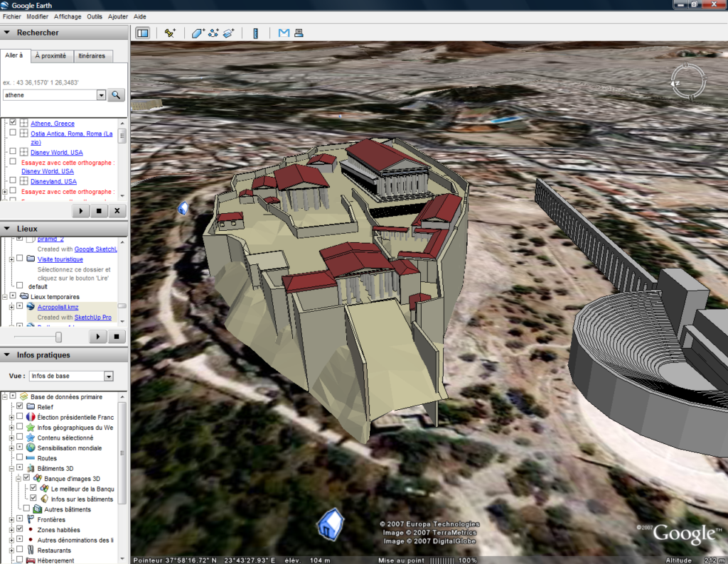Open the Modifier menu
The height and width of the screenshot is (564, 728).
[x=37, y=17]
